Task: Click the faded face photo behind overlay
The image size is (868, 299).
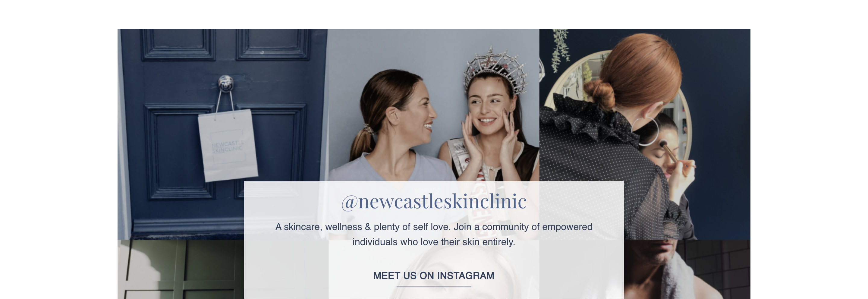Action: click(x=434, y=269)
